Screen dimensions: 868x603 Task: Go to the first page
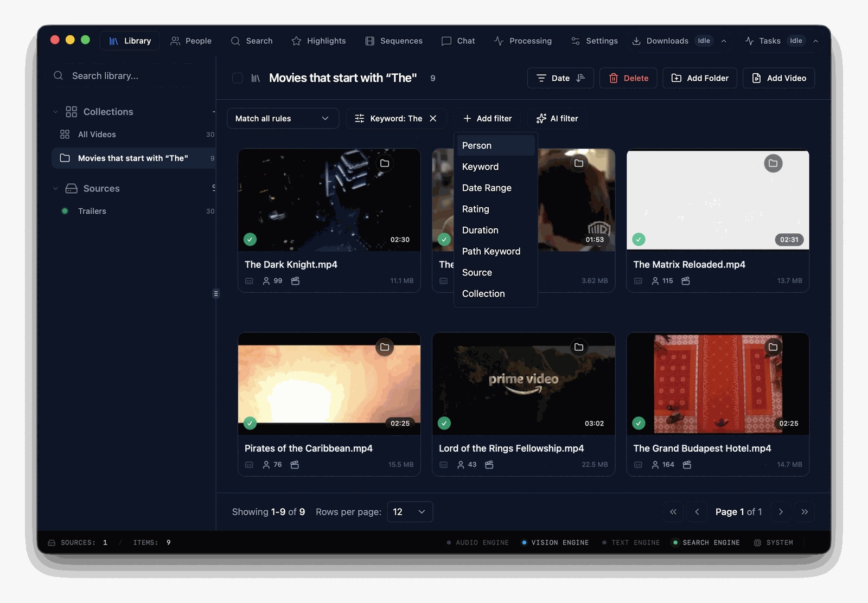pos(673,512)
